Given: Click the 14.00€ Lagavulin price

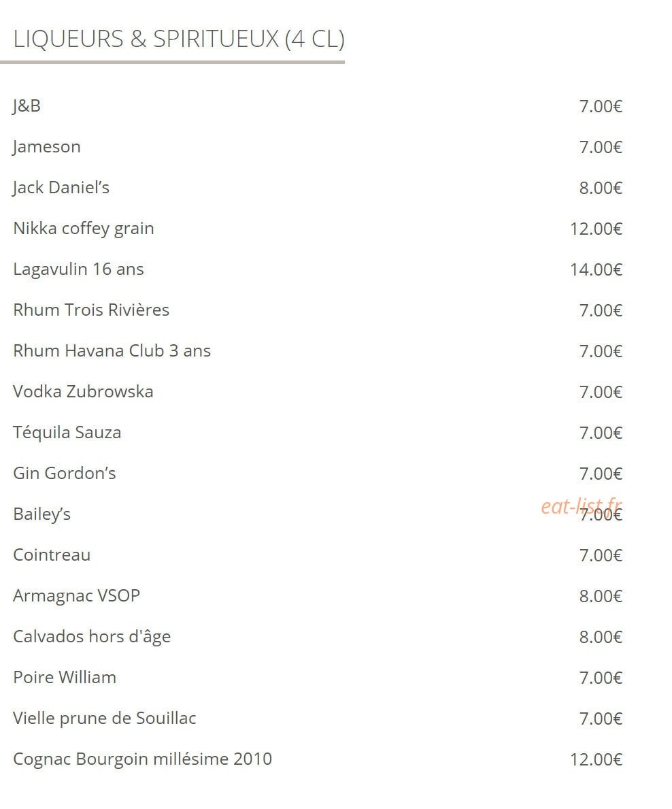Looking at the screenshot, I should click(597, 270).
